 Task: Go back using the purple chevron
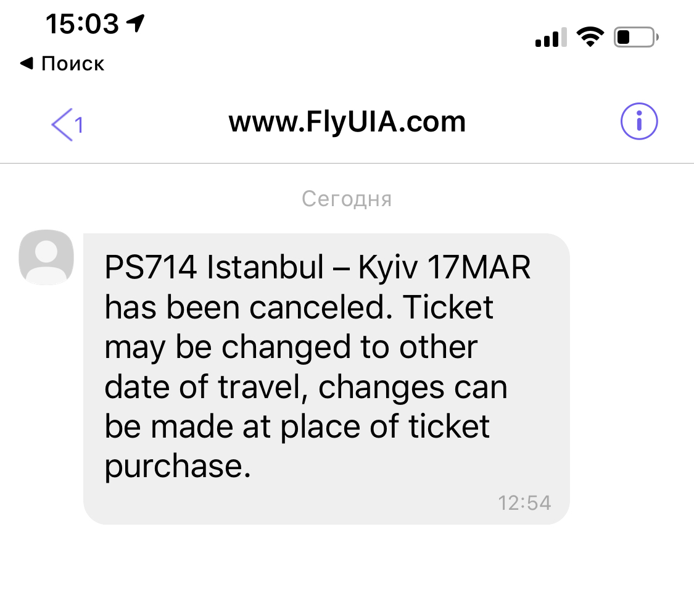pyautogui.click(x=62, y=124)
